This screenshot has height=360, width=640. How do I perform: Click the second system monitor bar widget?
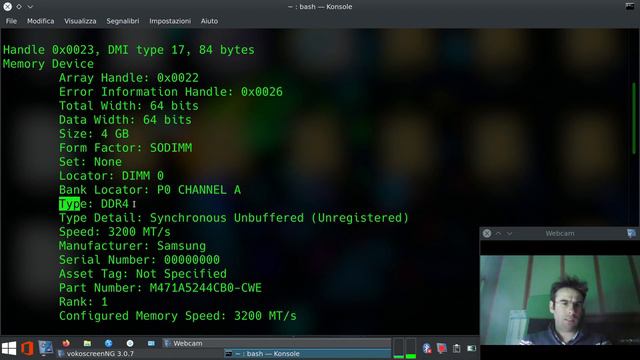click(x=411, y=348)
